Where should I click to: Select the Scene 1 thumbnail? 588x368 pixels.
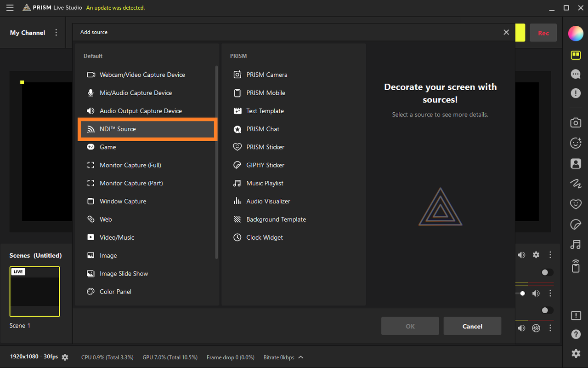(35, 292)
